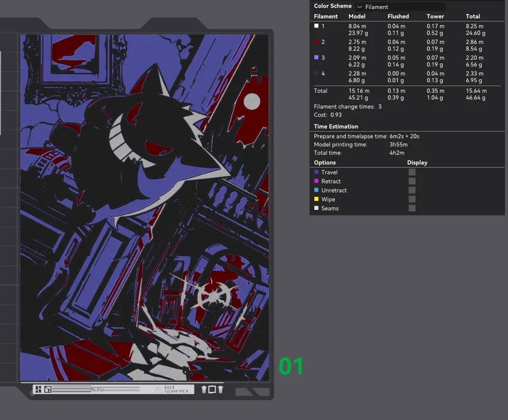Click the Hot Surface warning triangle icon

click(x=158, y=390)
